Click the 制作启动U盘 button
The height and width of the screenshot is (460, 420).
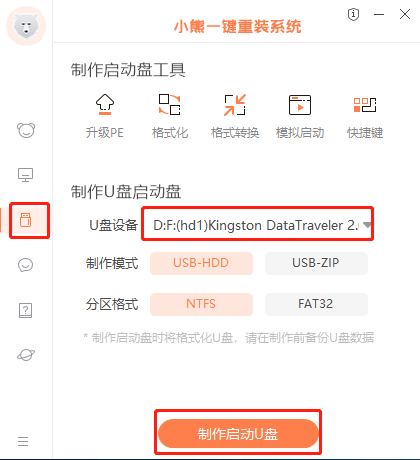(238, 434)
